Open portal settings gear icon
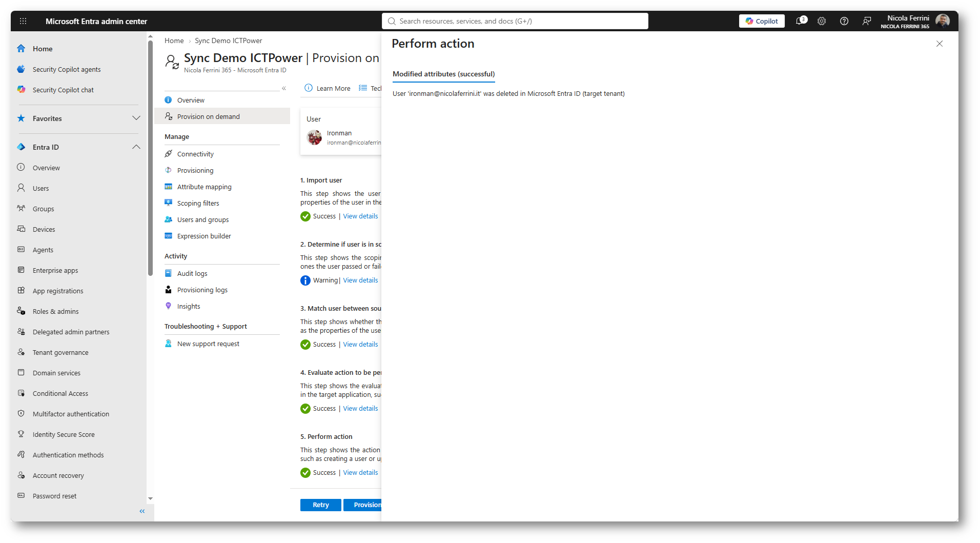 click(822, 21)
